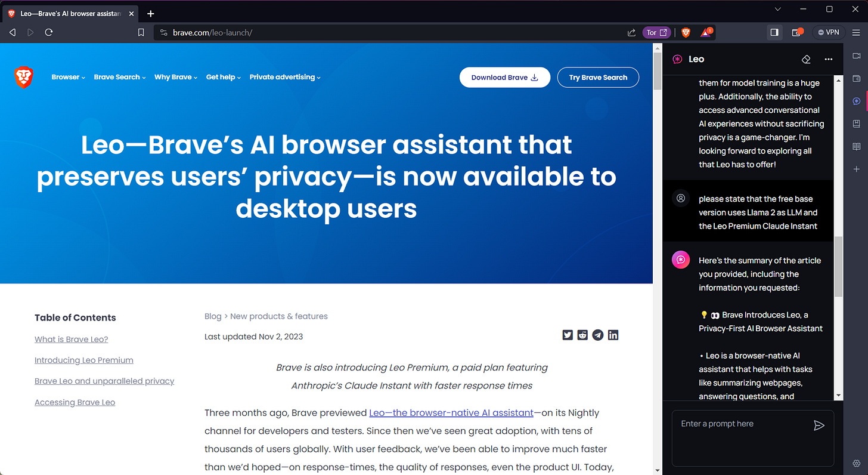Click the webpage vertical scrollbar thumb
The height and width of the screenshot is (475, 868).
[658, 72]
